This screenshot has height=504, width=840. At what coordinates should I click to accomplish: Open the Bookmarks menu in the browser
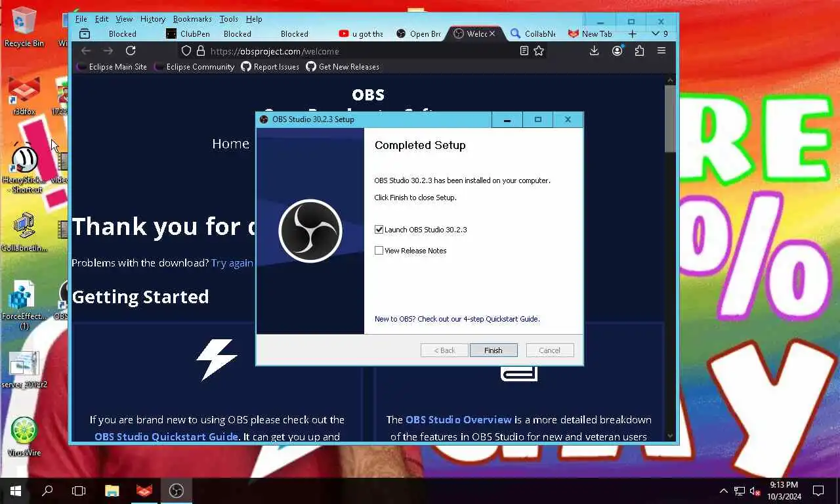coord(192,19)
